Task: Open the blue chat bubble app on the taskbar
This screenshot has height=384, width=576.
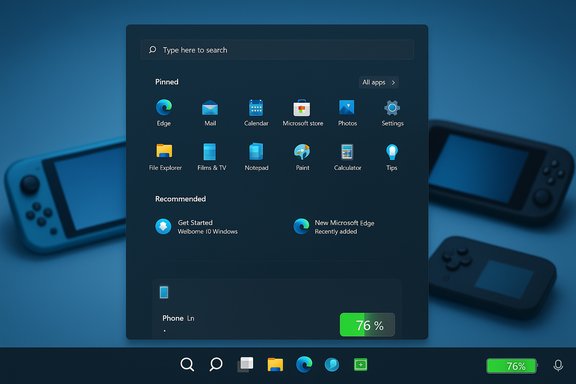Action: [332, 365]
